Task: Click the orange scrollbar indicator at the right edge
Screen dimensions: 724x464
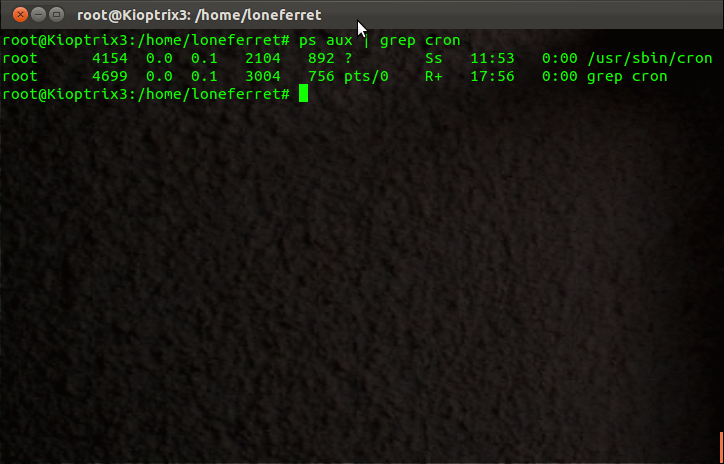Action: (x=721, y=446)
